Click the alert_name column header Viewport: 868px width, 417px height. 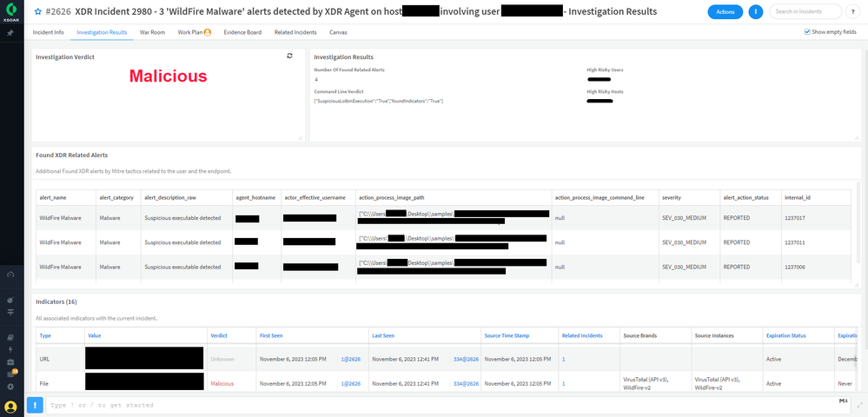tap(53, 198)
